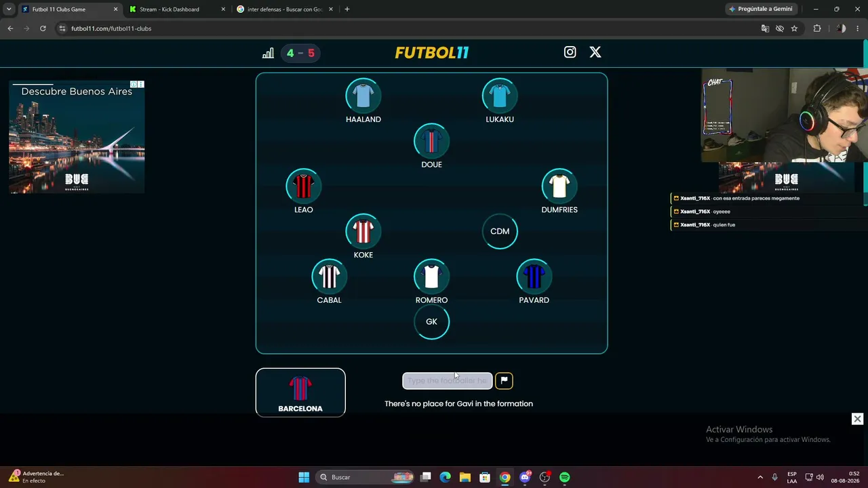Screen dimensions: 868x488
Task: Open Windows Start menu
Action: point(304,477)
